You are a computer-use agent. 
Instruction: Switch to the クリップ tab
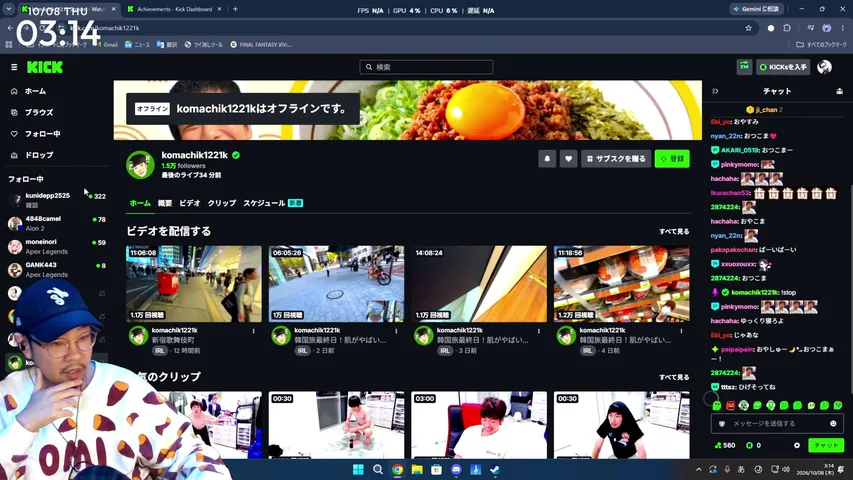pyautogui.click(x=221, y=203)
